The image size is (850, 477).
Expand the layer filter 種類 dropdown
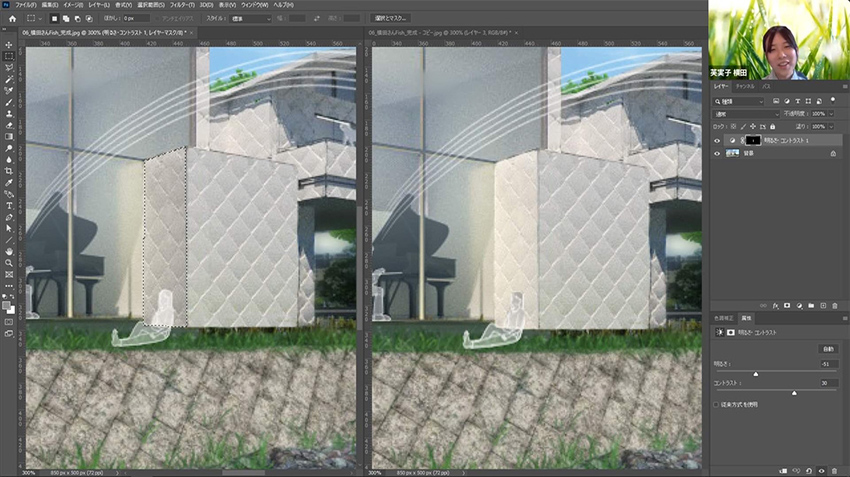[x=740, y=101]
